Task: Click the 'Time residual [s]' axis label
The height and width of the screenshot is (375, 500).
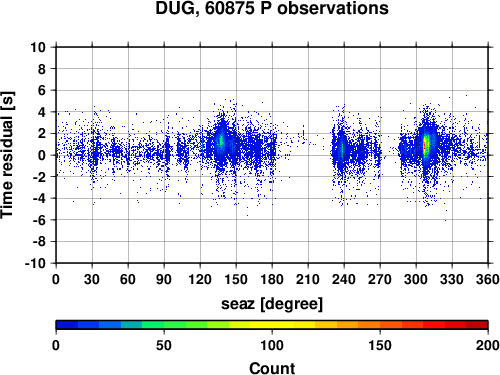Action: pos(7,155)
